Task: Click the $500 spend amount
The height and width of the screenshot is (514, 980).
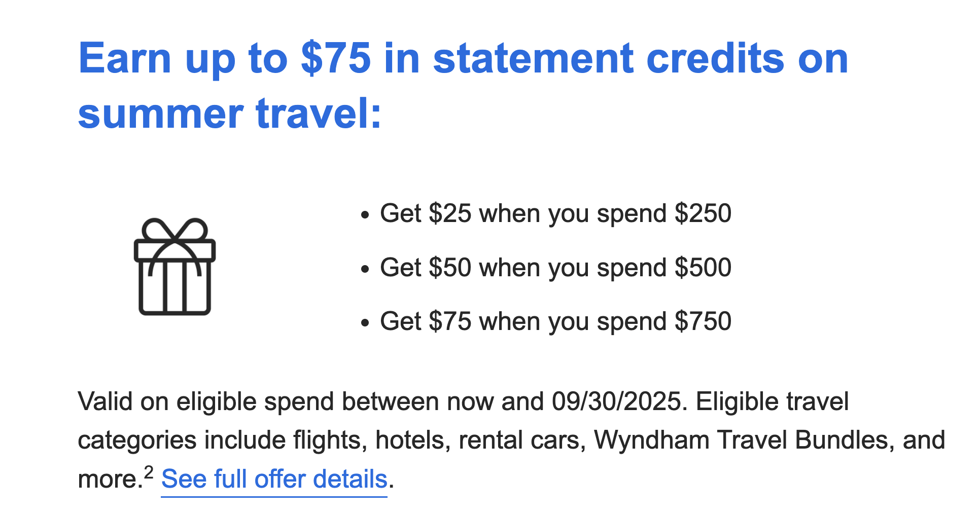Action: click(x=703, y=268)
